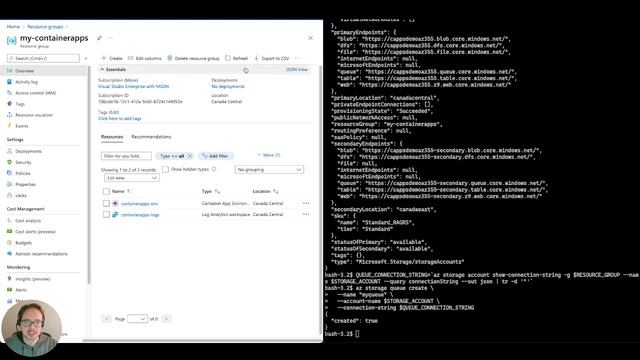Click Create in the toolbar
Screen dimensions: 640x360
pyautogui.click(x=112, y=58)
